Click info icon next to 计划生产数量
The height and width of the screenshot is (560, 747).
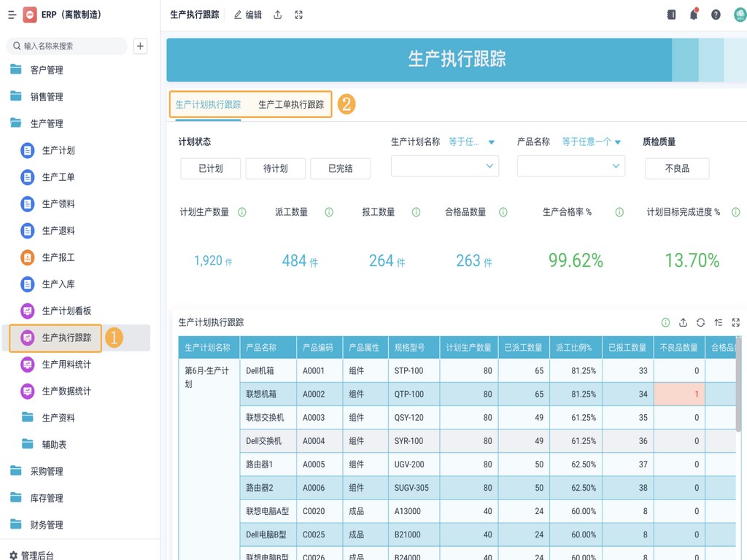point(242,212)
